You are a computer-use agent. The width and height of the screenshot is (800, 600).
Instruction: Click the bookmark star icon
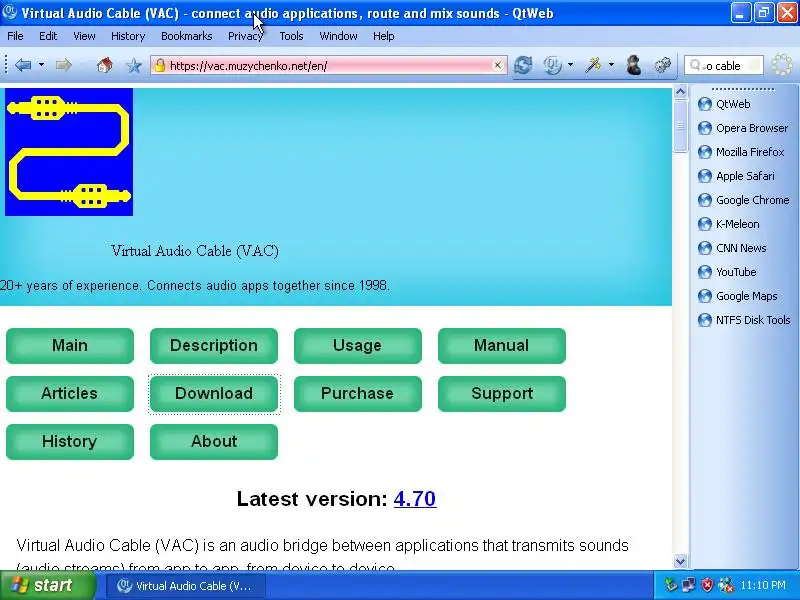[134, 65]
